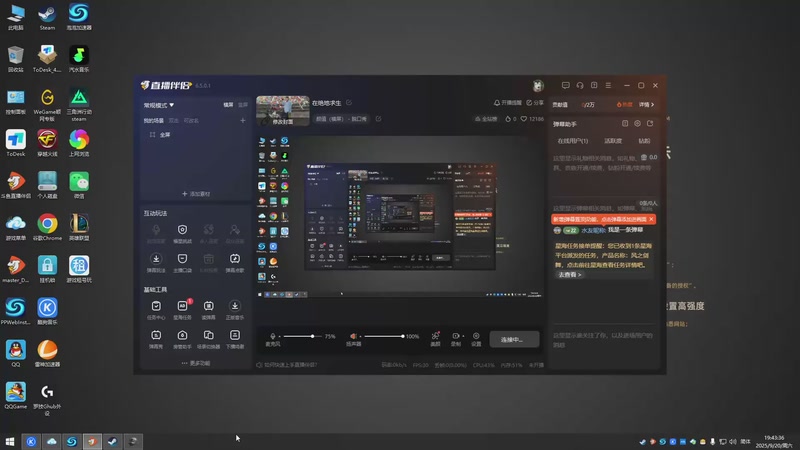Select the 在线用户(1) tab
The image size is (800, 450).
(572, 141)
